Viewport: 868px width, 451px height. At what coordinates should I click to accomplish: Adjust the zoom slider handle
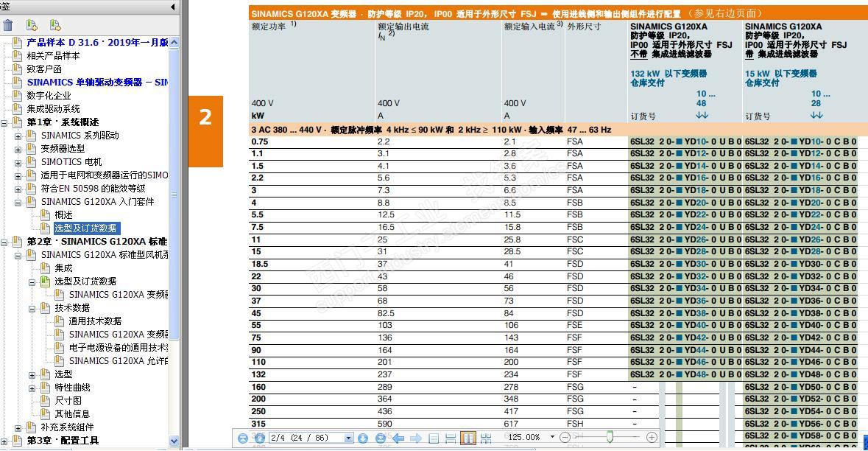(x=610, y=436)
